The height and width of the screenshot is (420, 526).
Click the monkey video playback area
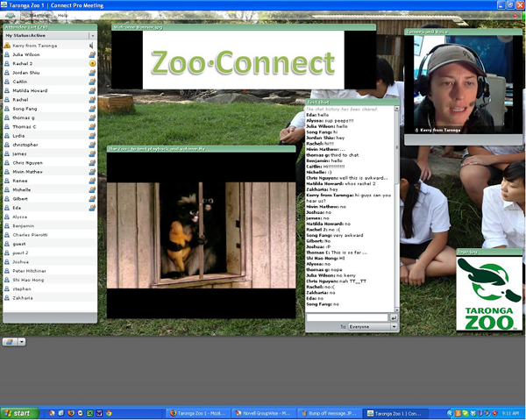coord(201,235)
